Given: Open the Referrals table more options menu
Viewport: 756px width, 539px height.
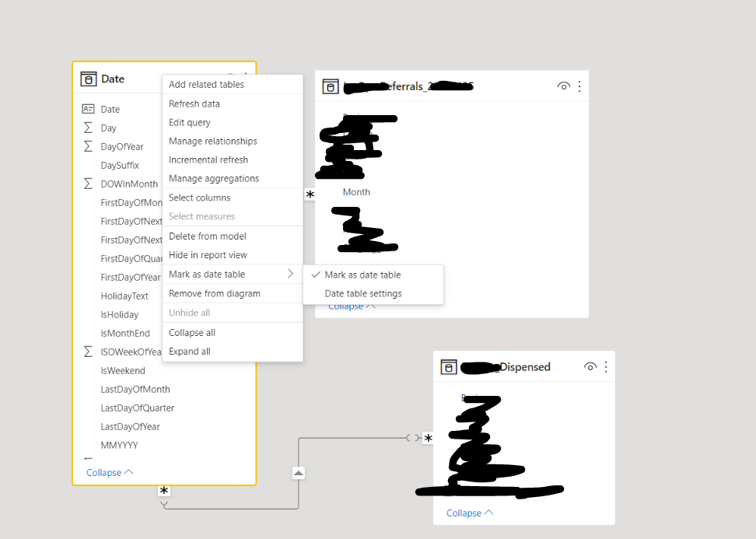Looking at the screenshot, I should pyautogui.click(x=579, y=86).
